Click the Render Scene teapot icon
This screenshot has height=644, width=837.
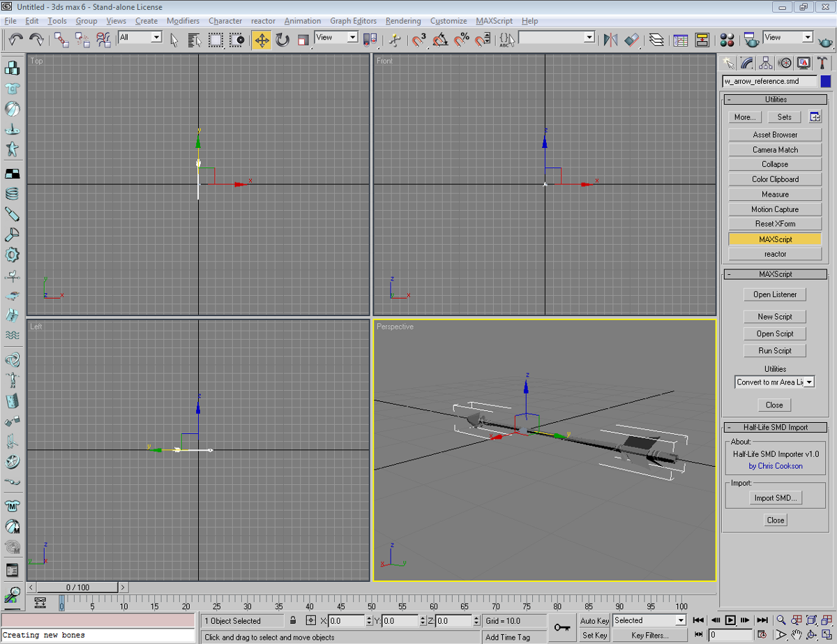[751, 40]
